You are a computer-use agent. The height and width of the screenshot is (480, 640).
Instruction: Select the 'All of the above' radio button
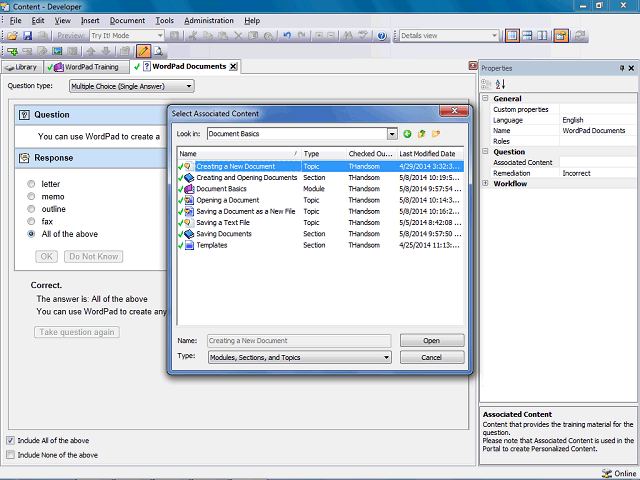31,234
